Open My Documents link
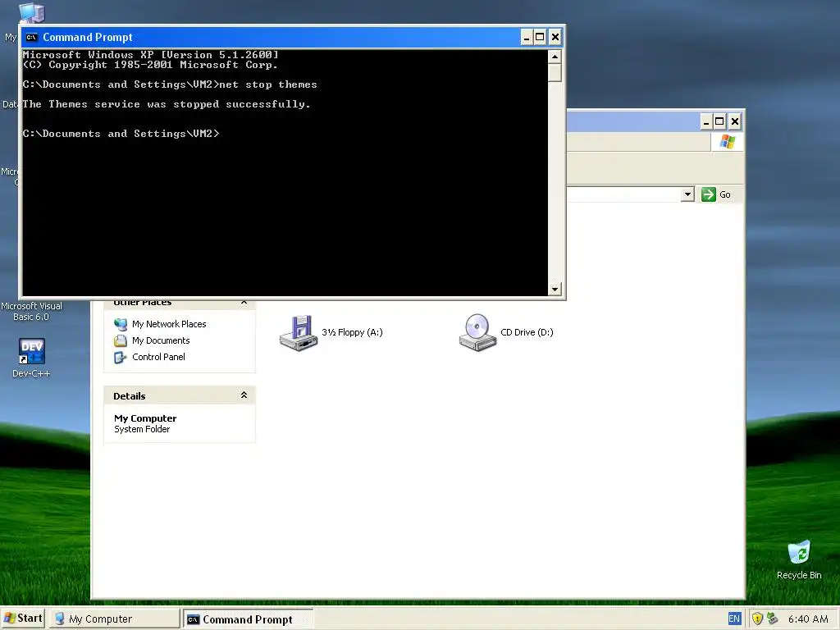The image size is (840, 630). [x=161, y=340]
